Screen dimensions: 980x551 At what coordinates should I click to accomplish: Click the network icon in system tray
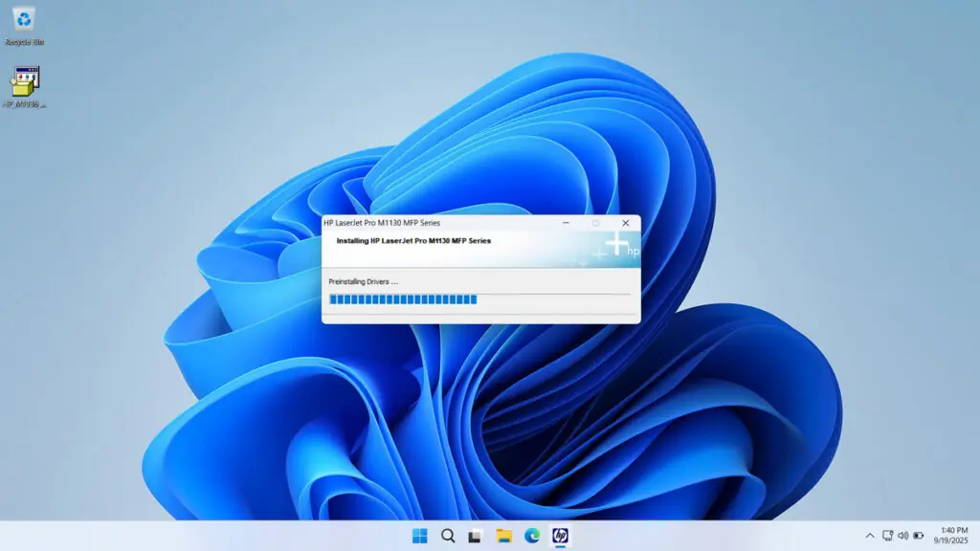tap(888, 537)
